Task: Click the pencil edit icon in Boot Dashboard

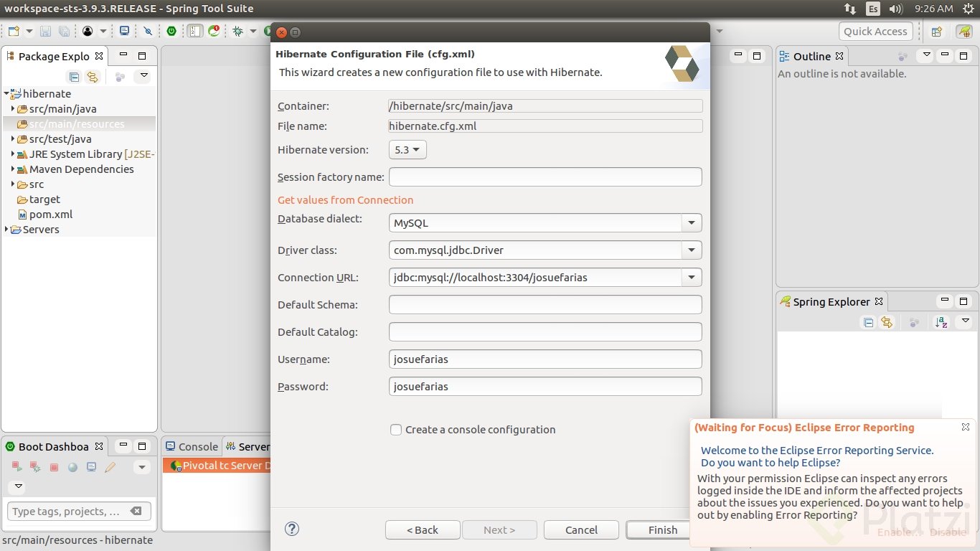Action: (110, 467)
